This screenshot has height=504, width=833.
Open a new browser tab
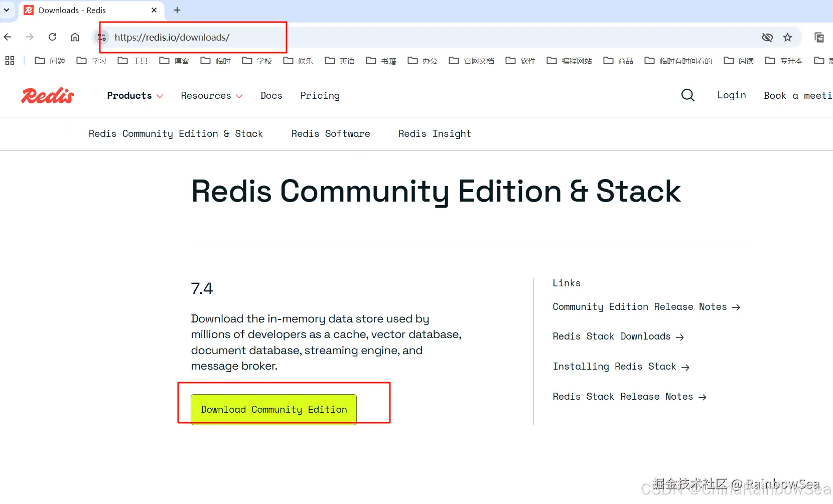click(177, 10)
